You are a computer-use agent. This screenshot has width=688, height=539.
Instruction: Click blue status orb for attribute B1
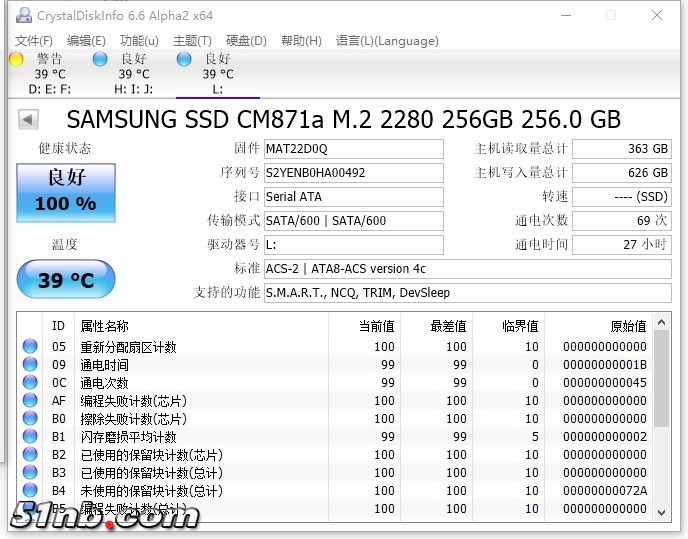click(30, 437)
